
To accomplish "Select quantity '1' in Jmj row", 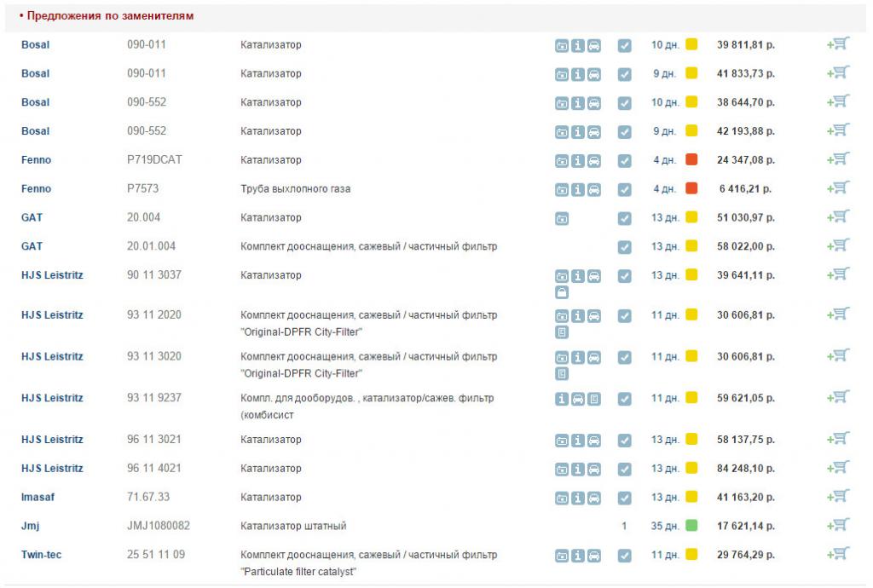I will (x=624, y=526).
